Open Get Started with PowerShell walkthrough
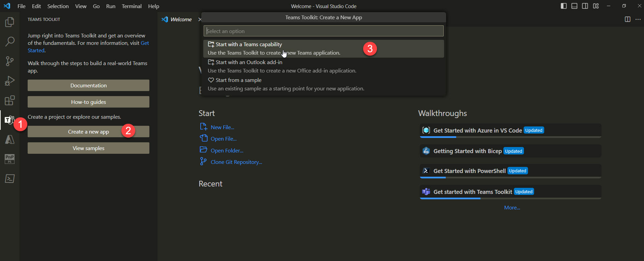644x261 pixels. point(510,171)
